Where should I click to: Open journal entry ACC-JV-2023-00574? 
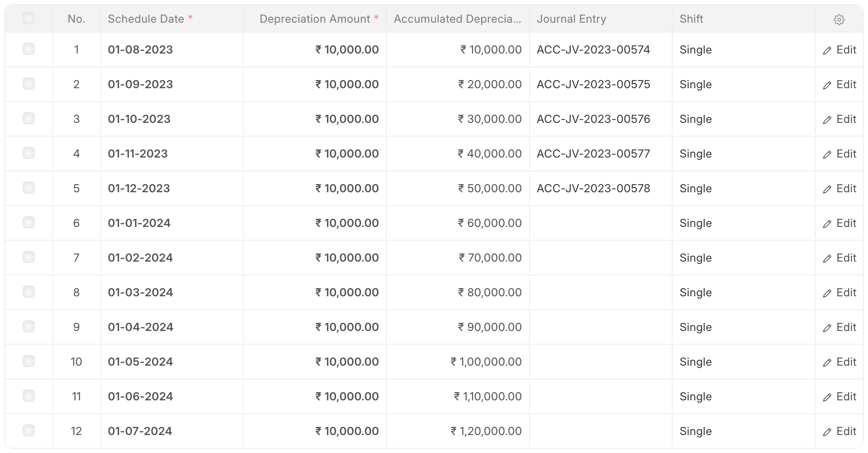(593, 50)
